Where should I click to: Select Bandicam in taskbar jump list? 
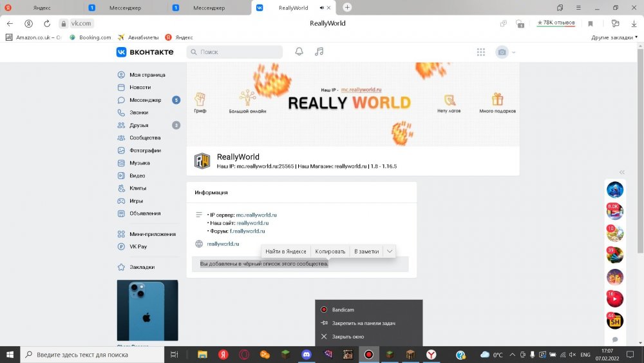369,309
